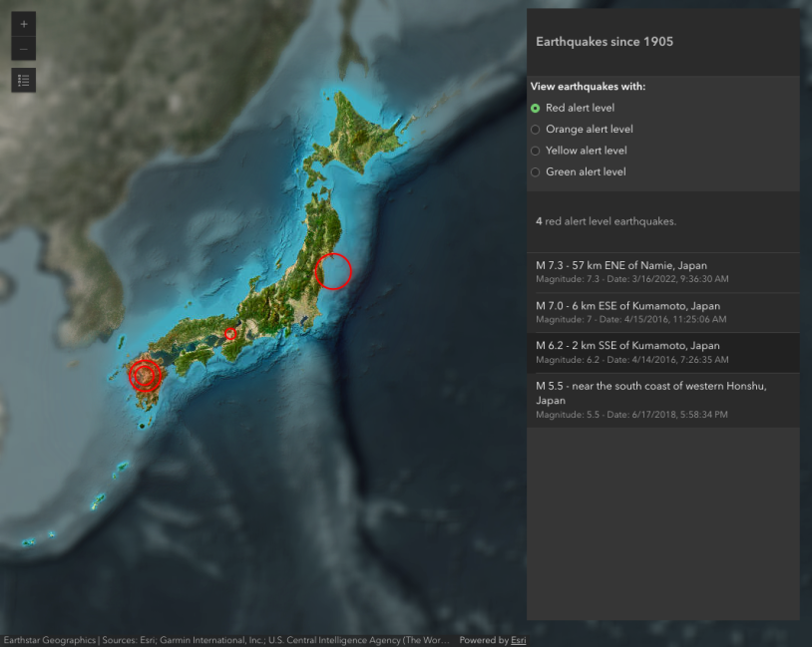This screenshot has width=812, height=647.
Task: Select the Orange alert level radio button
Action: (x=535, y=129)
